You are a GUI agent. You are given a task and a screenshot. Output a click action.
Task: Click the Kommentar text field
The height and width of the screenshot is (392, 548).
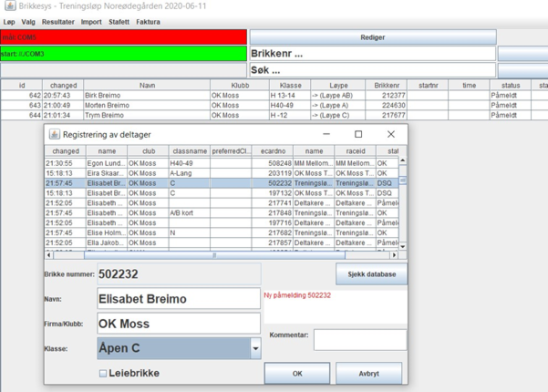click(359, 339)
